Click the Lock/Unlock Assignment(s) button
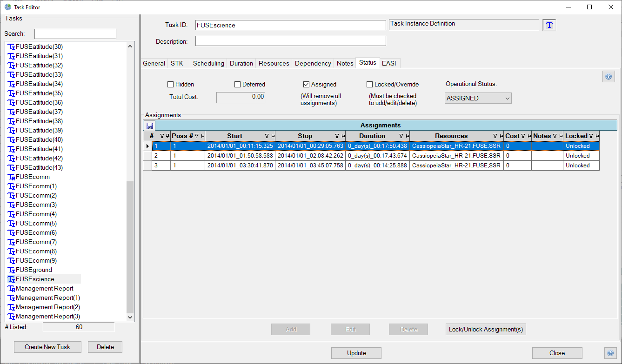This screenshot has width=622, height=364. (x=486, y=330)
